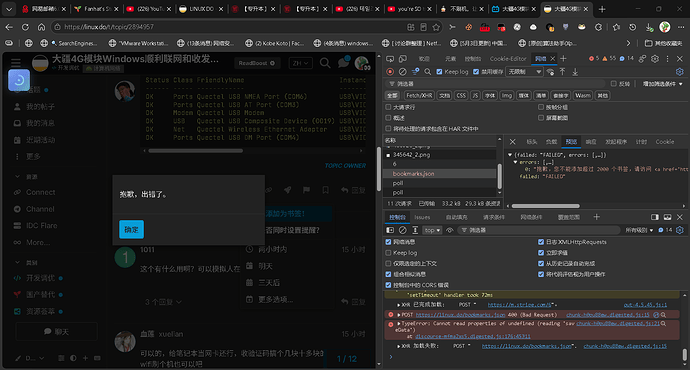Select bookmarks.json request row

tap(440, 173)
